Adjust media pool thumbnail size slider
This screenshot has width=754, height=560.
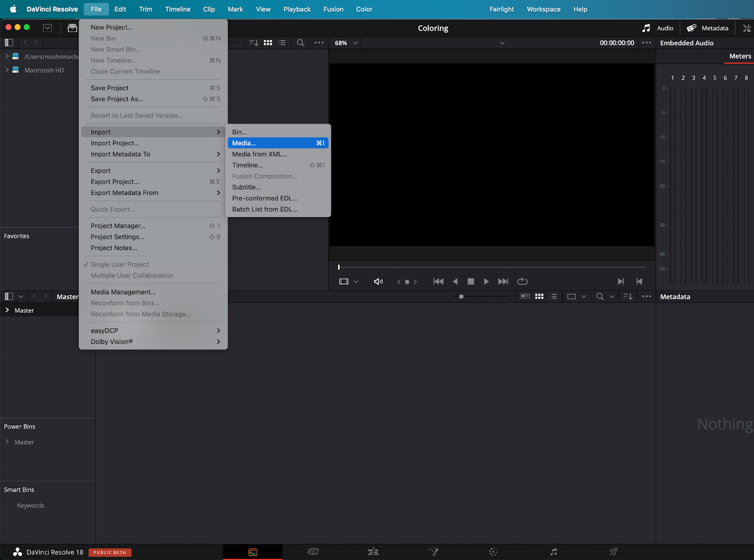[461, 297]
